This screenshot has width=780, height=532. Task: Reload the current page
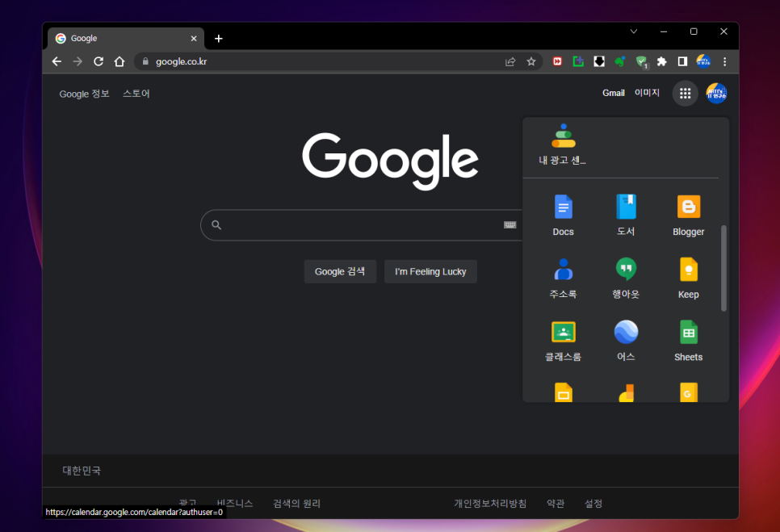pos(99,61)
